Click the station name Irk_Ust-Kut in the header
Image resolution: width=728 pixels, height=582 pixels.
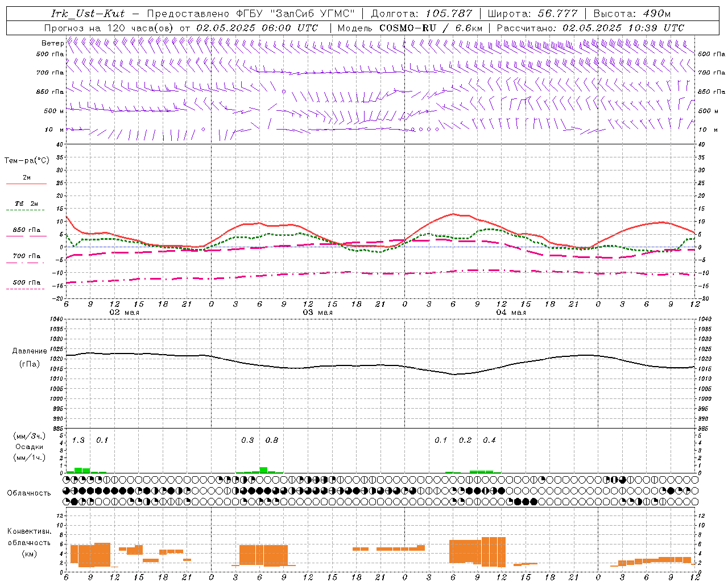pyautogui.click(x=88, y=14)
